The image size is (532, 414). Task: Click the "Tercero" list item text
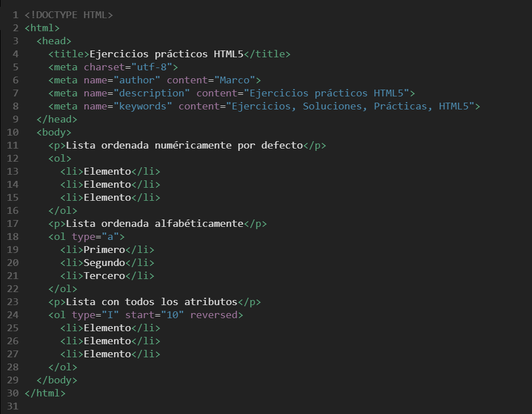coord(104,276)
